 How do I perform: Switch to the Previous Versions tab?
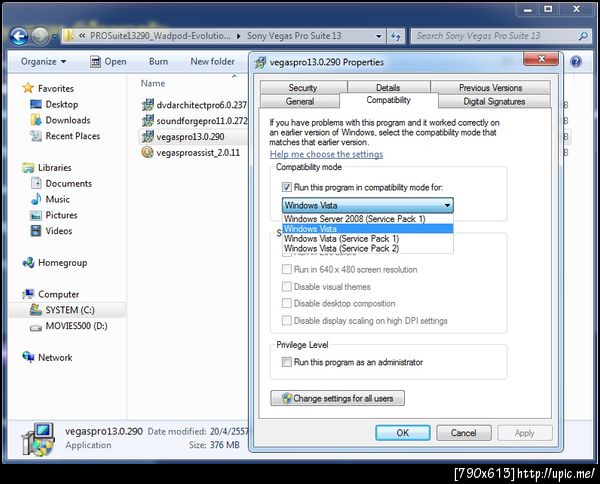point(491,88)
